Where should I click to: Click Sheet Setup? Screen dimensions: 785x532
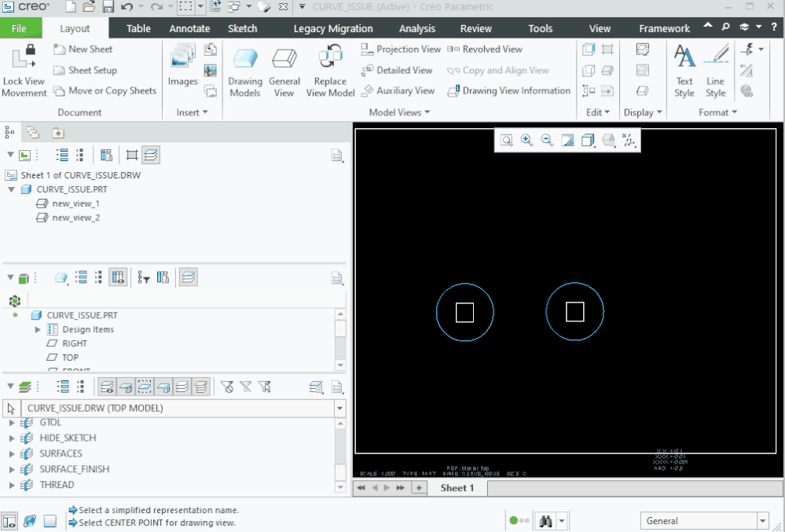point(85,70)
